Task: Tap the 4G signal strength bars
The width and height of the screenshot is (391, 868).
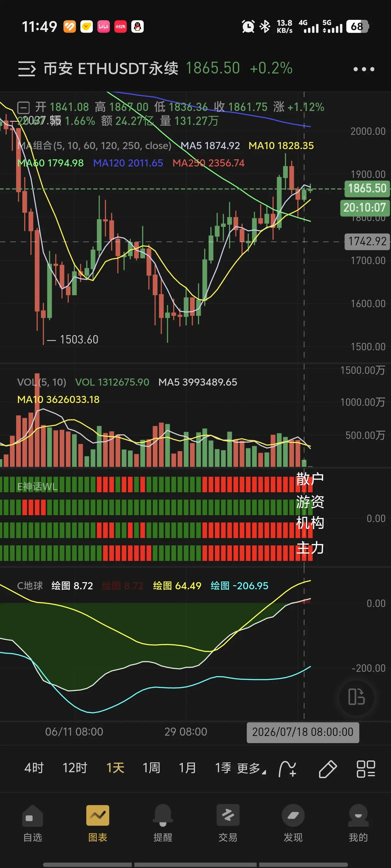Action: coord(309,27)
